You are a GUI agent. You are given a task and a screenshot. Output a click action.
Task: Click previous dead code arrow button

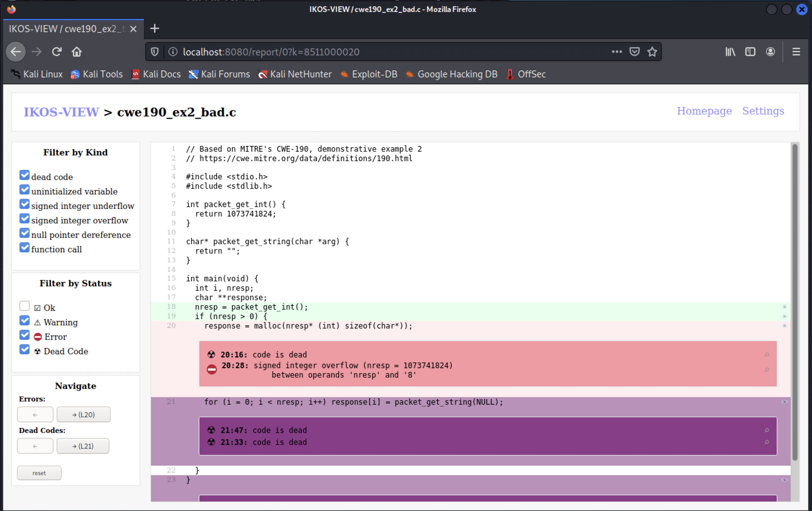35,446
